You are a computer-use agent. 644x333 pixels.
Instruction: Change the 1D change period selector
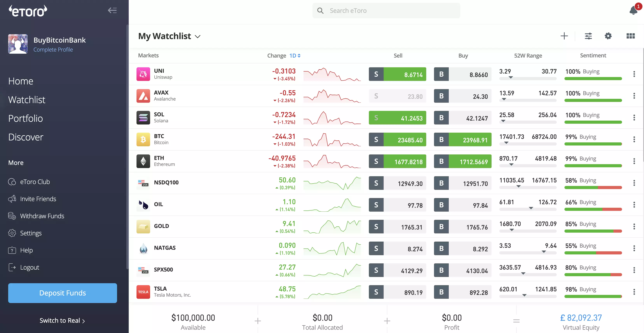tap(295, 55)
